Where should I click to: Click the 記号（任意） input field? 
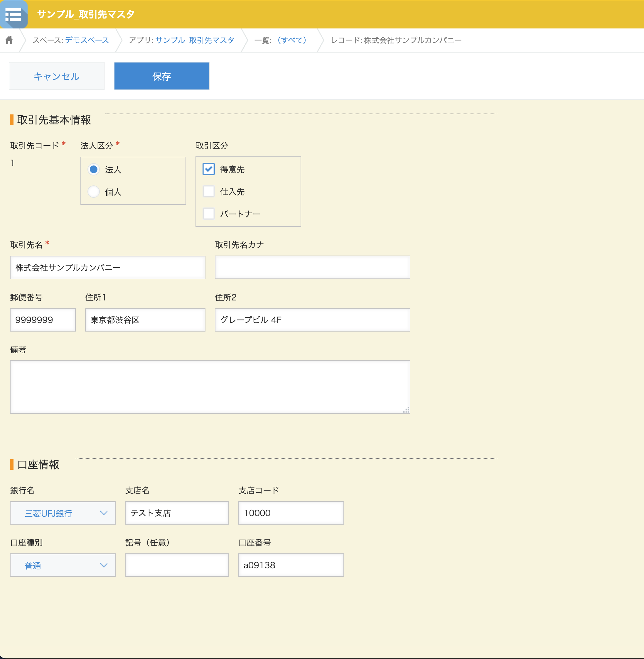coord(177,565)
